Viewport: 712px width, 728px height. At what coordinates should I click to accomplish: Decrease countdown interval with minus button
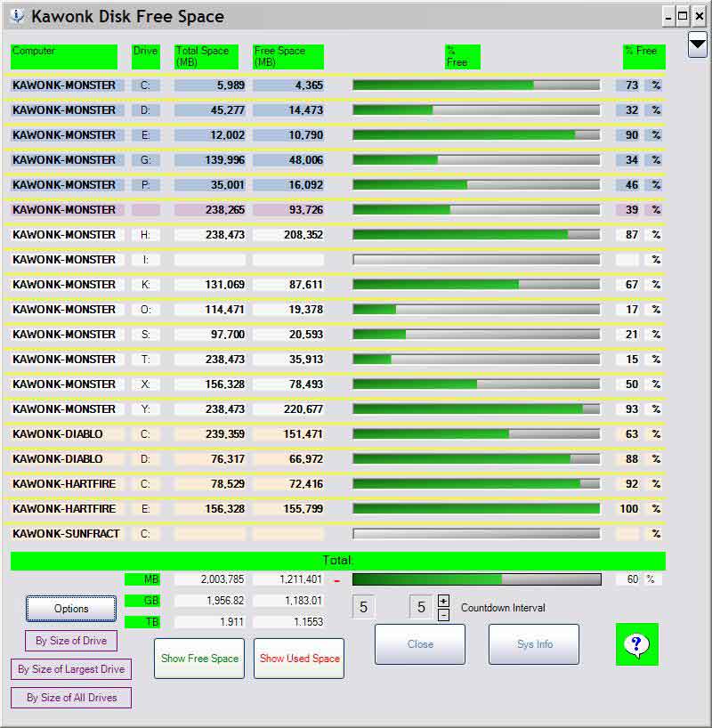point(444,614)
